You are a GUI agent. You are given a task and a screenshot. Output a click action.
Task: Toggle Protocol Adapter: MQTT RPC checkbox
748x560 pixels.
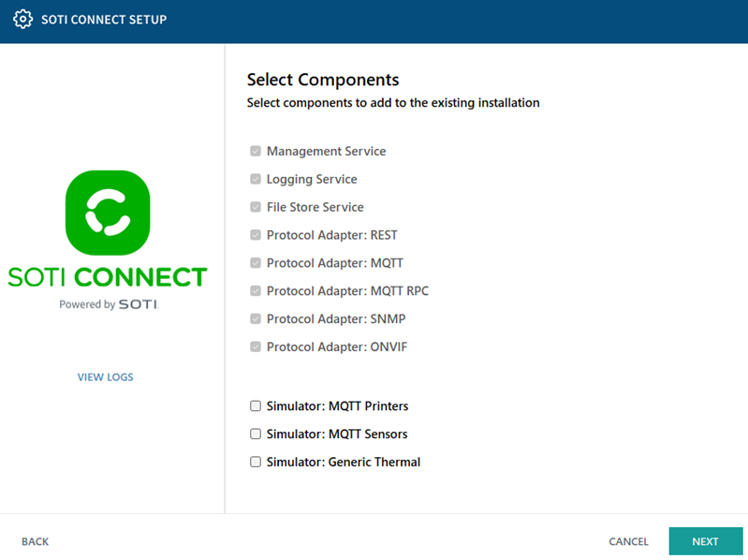coord(256,291)
